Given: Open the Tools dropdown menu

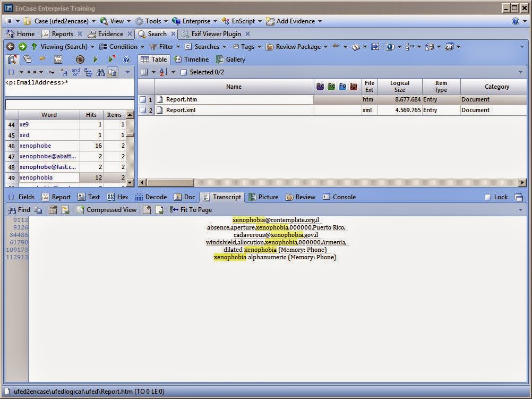Looking at the screenshot, I should pyautogui.click(x=151, y=21).
